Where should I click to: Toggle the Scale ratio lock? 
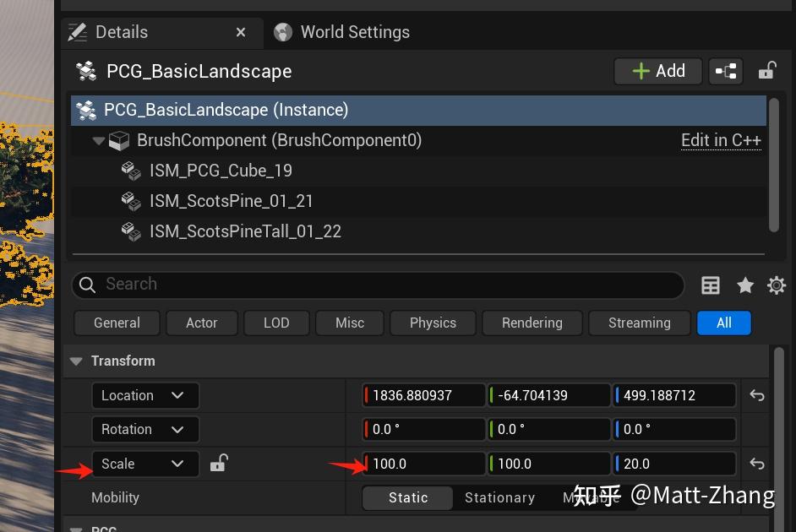click(x=219, y=463)
